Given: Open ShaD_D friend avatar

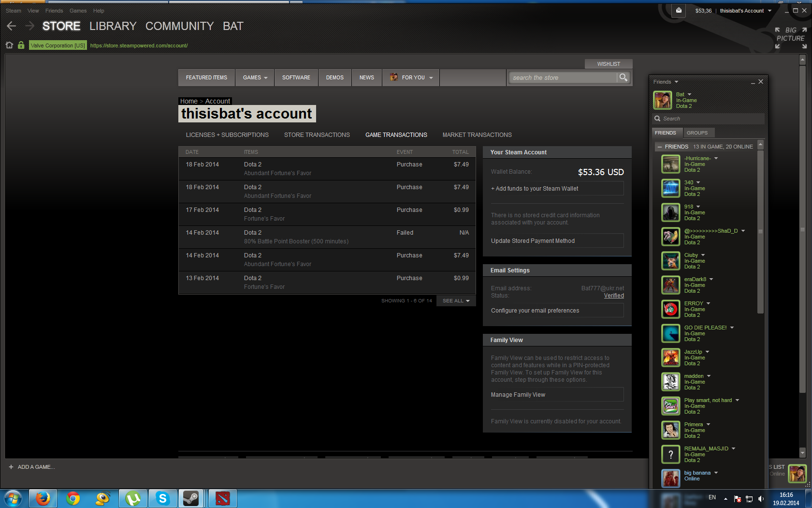Looking at the screenshot, I should [x=670, y=237].
